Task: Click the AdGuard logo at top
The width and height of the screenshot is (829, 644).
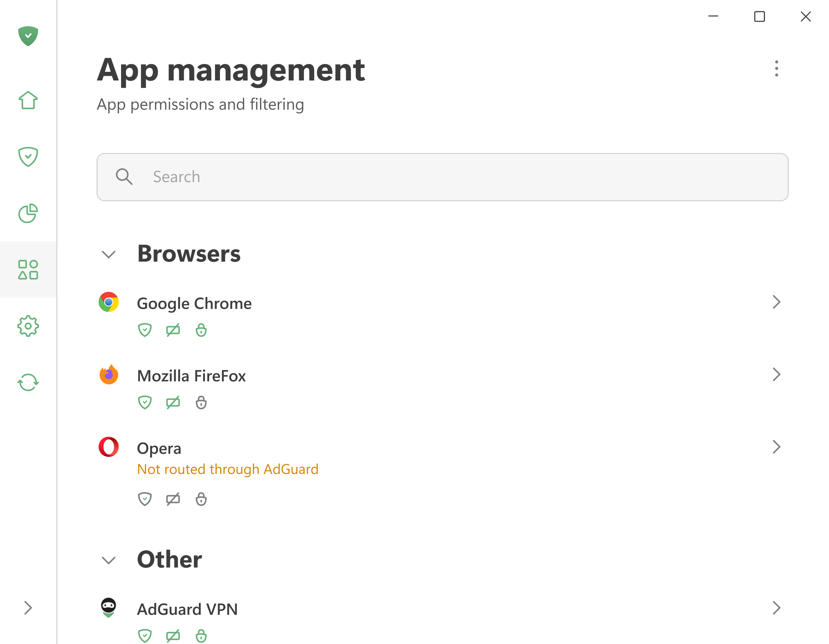Action: (28, 36)
